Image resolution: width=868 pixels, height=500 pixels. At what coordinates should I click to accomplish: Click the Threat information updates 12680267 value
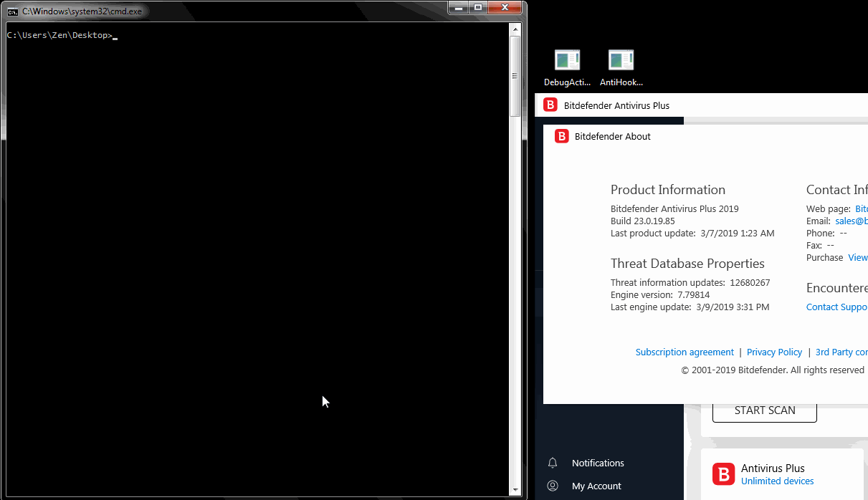pyautogui.click(x=750, y=283)
